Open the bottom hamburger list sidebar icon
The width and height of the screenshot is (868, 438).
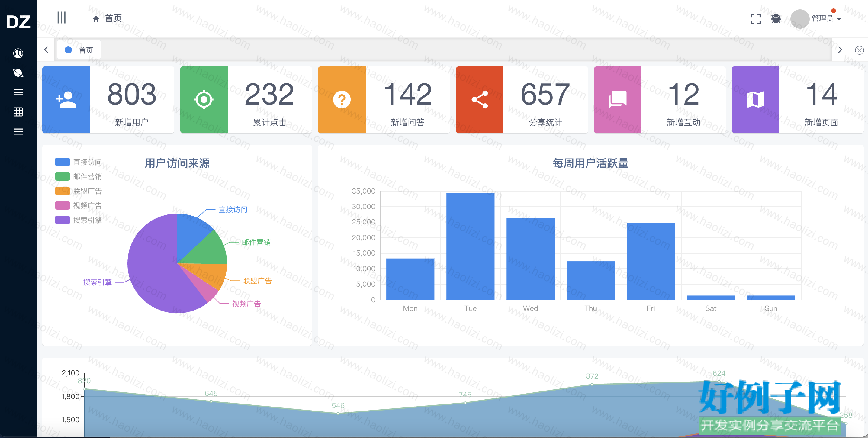(18, 131)
